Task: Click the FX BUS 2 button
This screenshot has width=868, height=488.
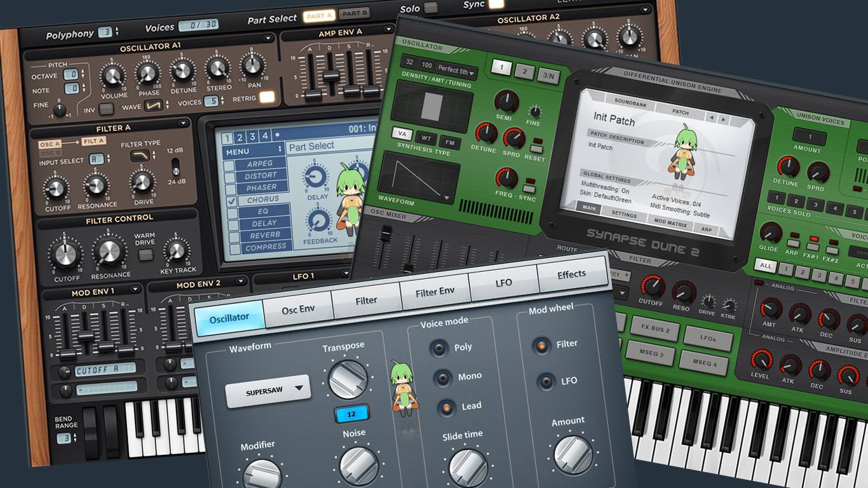Action: [654, 330]
